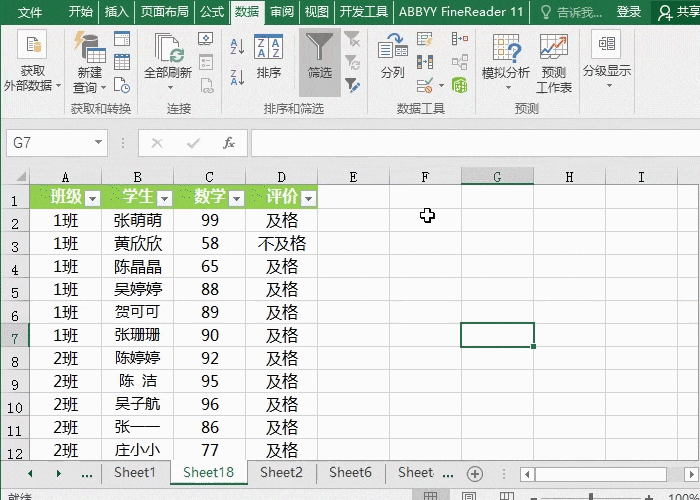Click the Insert Function fx icon
The image size is (700, 500).
[229, 143]
